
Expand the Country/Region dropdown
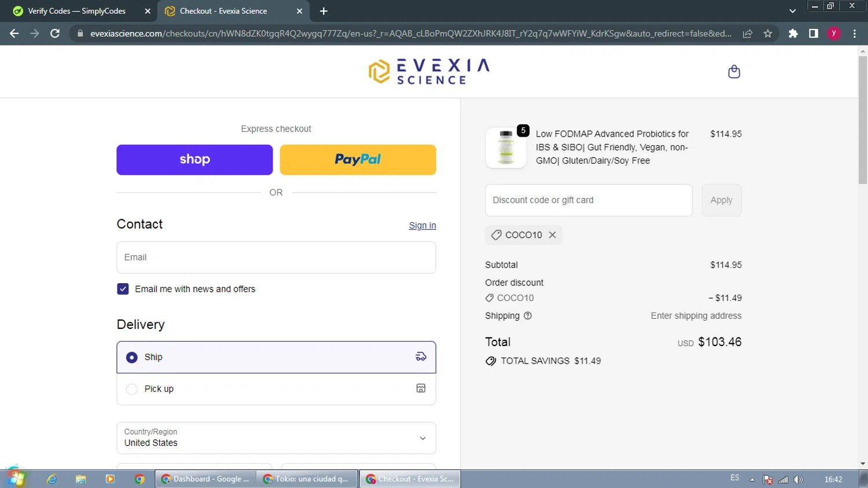click(x=276, y=438)
